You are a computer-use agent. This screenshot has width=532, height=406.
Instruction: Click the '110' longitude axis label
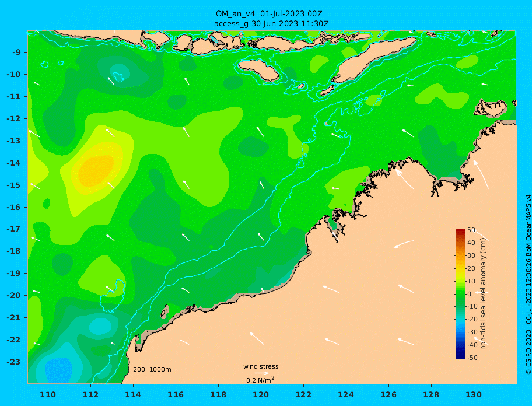pyautogui.click(x=48, y=394)
